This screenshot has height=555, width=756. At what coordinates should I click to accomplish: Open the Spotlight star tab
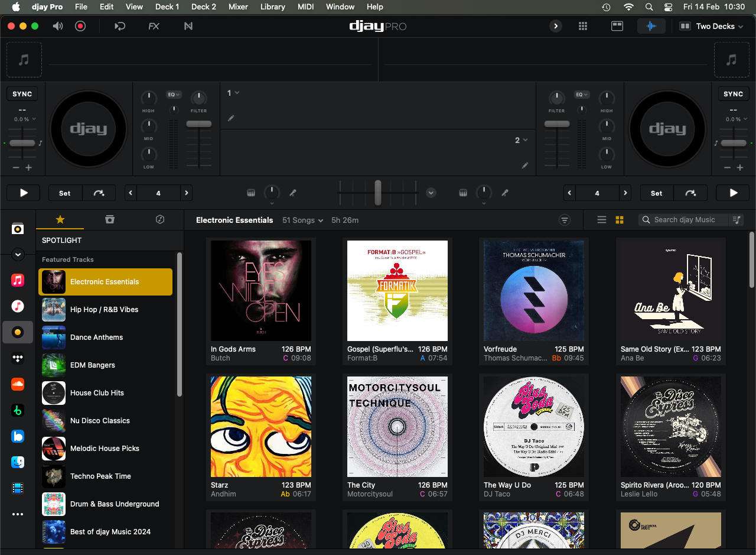pos(60,219)
